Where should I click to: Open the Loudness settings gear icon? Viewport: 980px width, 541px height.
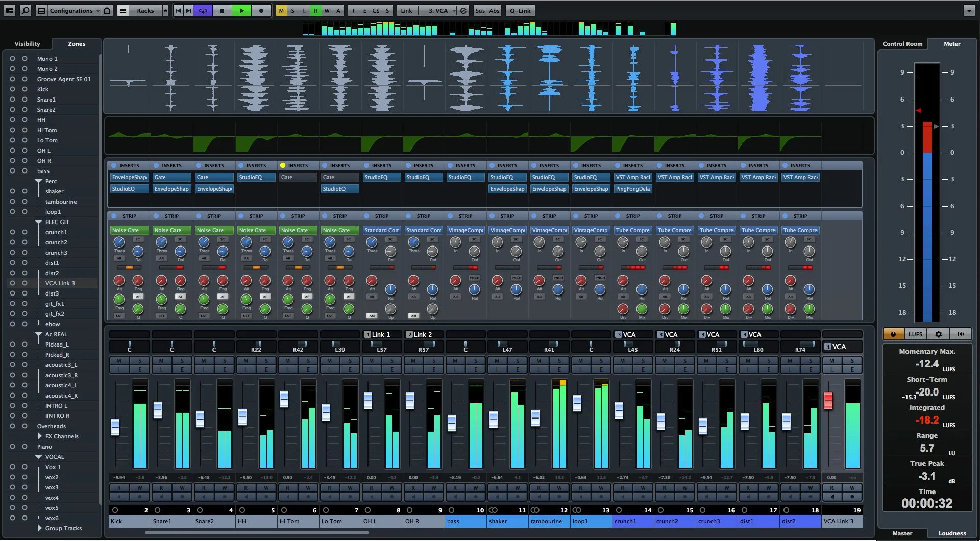(939, 334)
